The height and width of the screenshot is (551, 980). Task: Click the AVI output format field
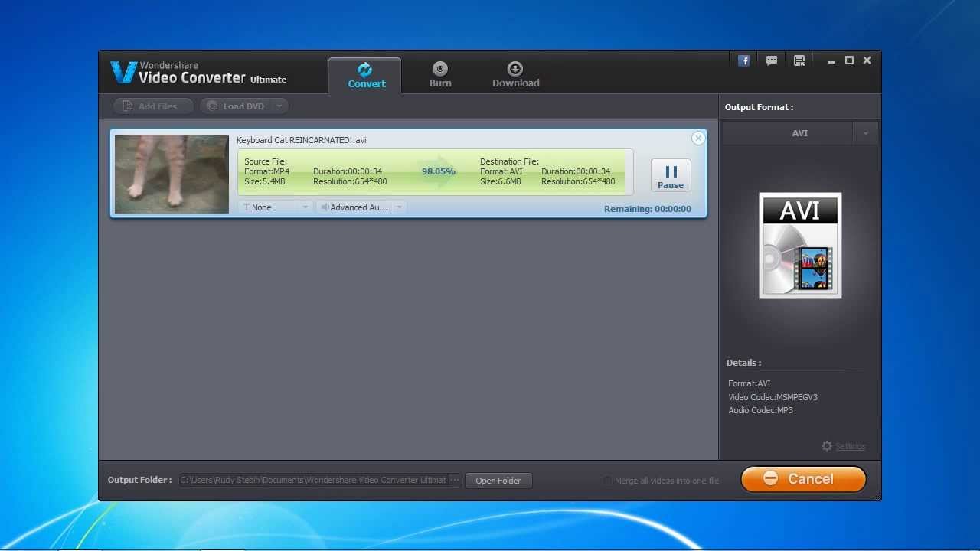(x=788, y=133)
